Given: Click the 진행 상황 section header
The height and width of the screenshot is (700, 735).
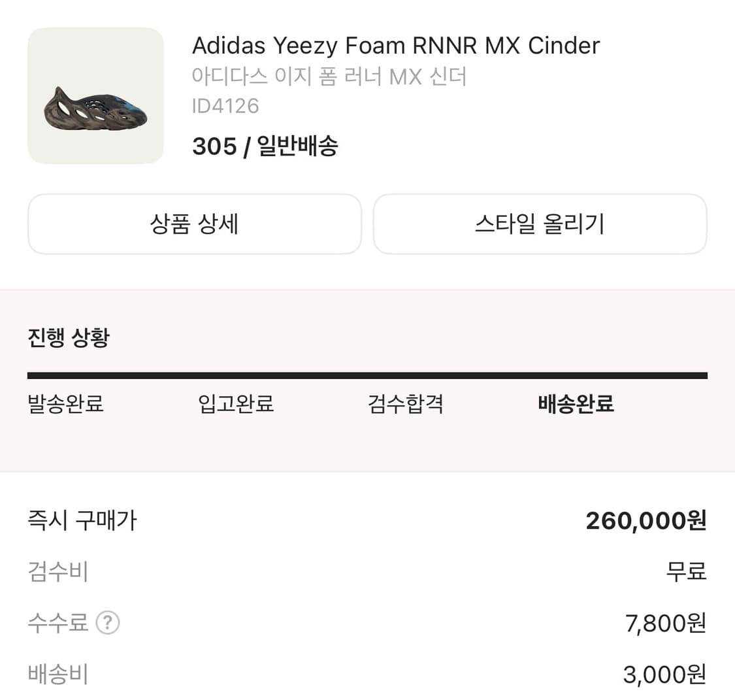Looking at the screenshot, I should 68,337.
